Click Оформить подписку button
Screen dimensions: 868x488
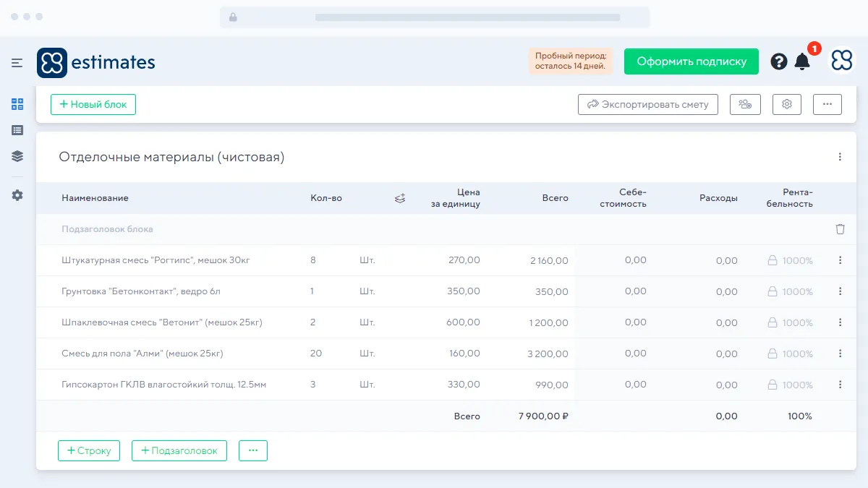(x=691, y=61)
